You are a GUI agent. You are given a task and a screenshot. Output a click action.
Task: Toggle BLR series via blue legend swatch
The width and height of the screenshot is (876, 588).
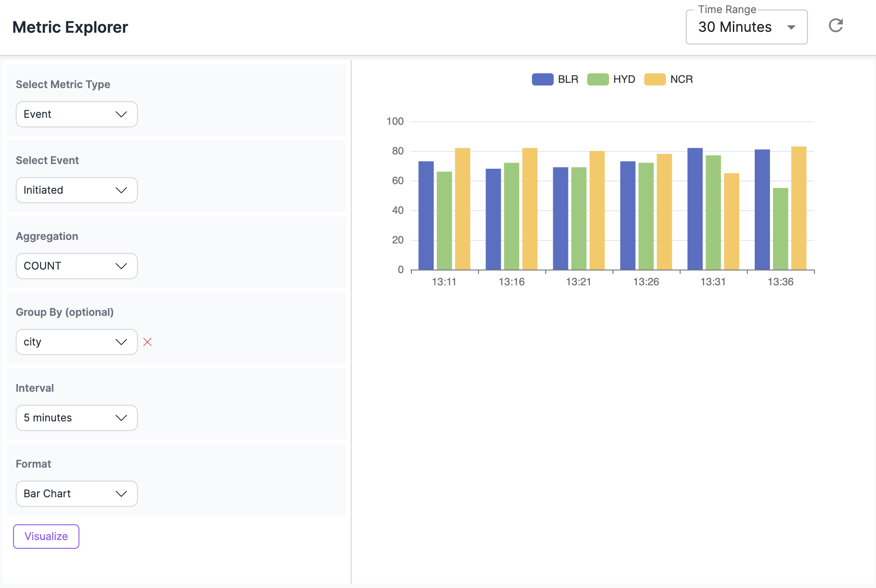pyautogui.click(x=542, y=79)
